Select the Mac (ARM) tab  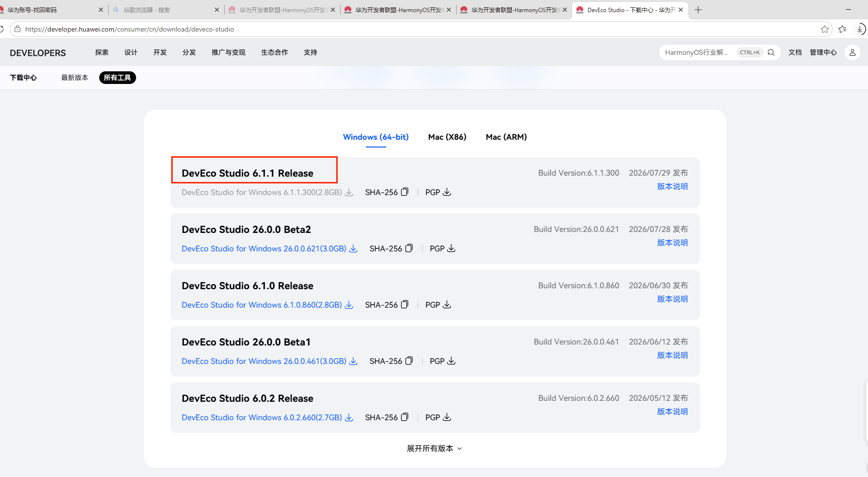click(506, 137)
